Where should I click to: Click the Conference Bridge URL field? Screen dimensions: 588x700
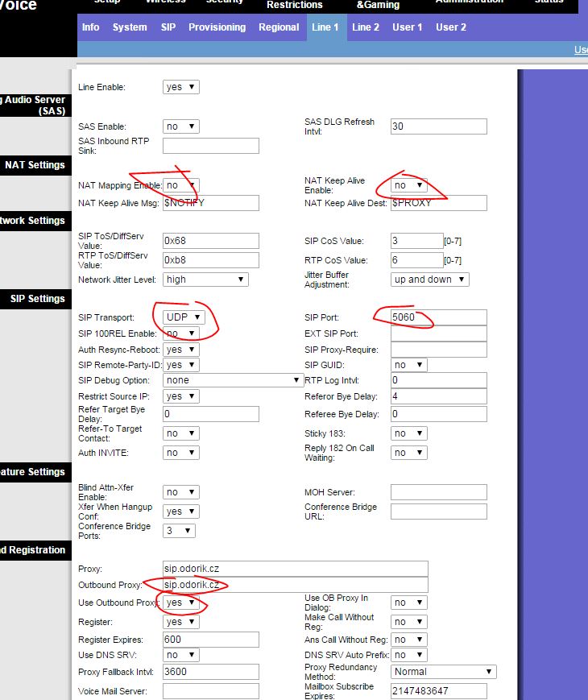click(439, 512)
